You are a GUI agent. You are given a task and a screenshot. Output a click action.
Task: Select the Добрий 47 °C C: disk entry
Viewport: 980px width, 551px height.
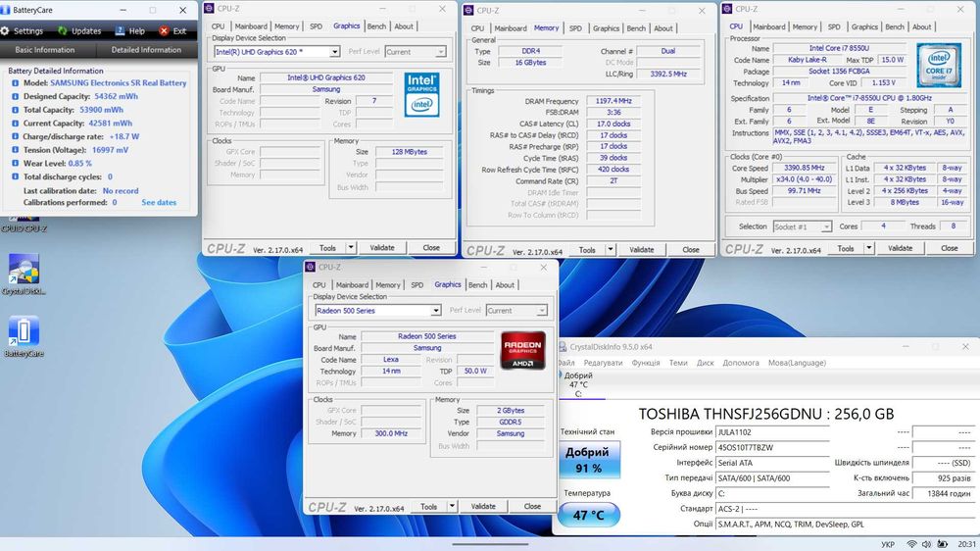pos(578,384)
